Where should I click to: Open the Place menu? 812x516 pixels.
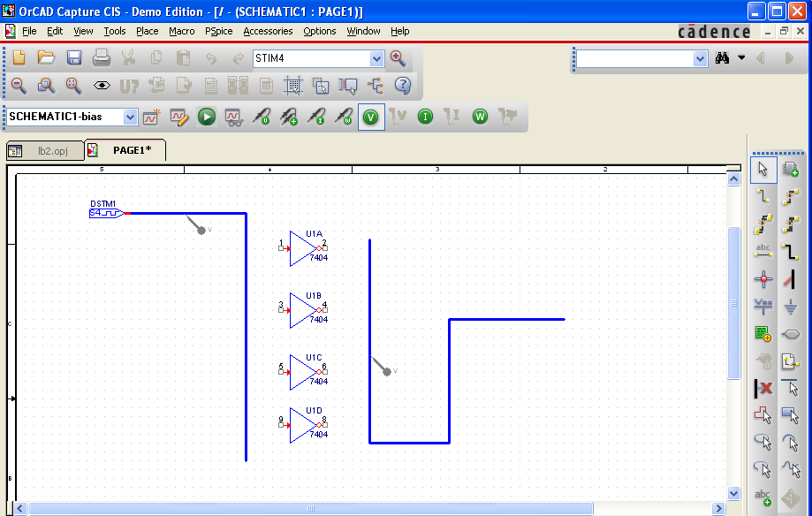click(x=147, y=31)
